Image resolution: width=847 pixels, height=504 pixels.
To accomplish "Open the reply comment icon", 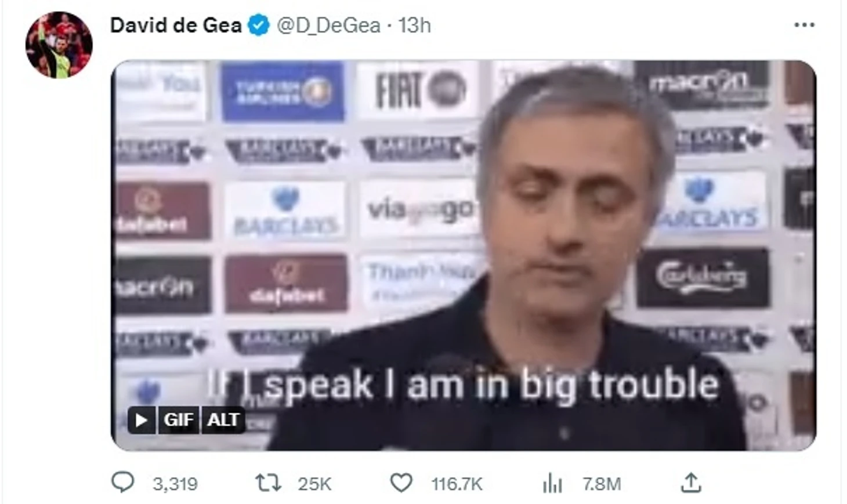I will click(x=122, y=483).
